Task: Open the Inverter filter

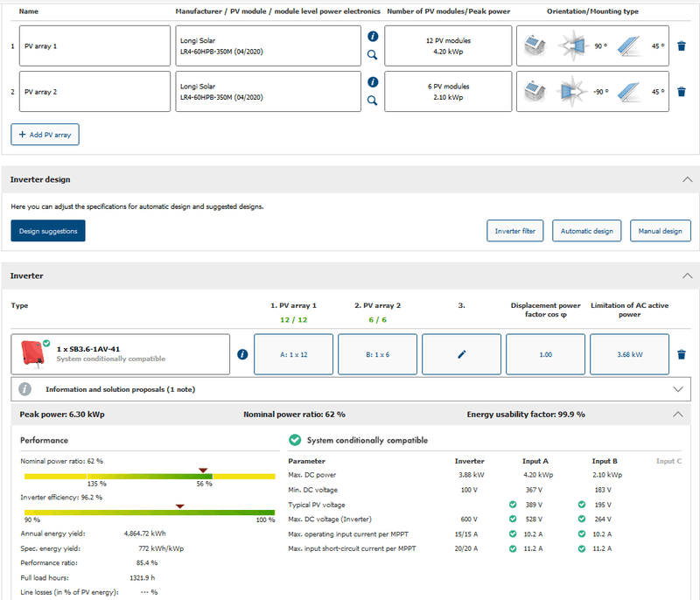Action: click(x=514, y=231)
